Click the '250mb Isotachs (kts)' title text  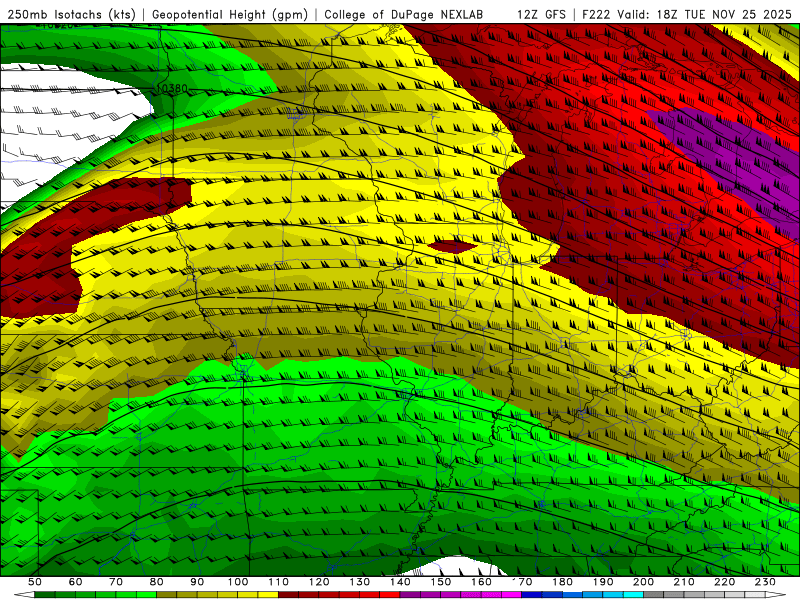[71, 14]
